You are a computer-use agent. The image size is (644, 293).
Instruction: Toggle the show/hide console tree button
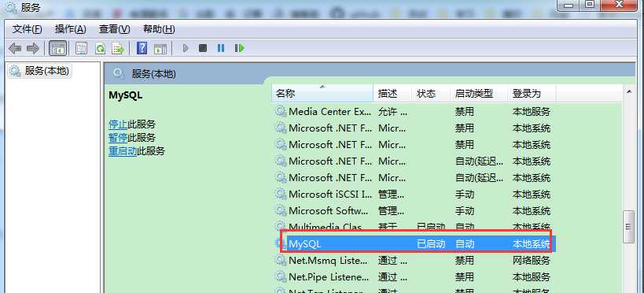click(x=57, y=49)
